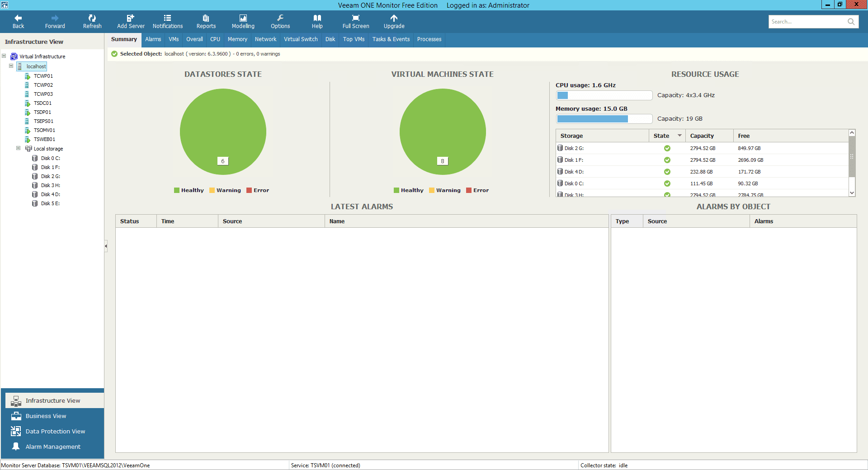Collapse Virtual Infrastructure tree node
868x470 pixels.
point(4,56)
